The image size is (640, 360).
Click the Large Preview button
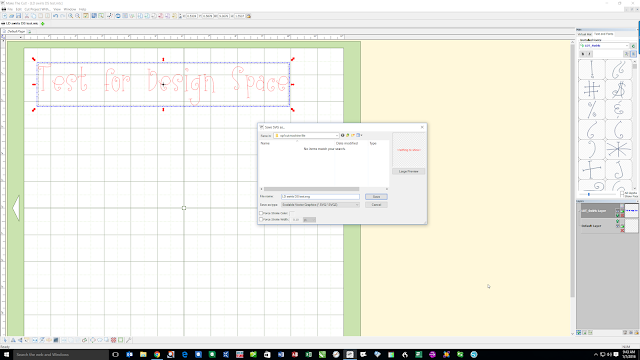[x=409, y=171]
